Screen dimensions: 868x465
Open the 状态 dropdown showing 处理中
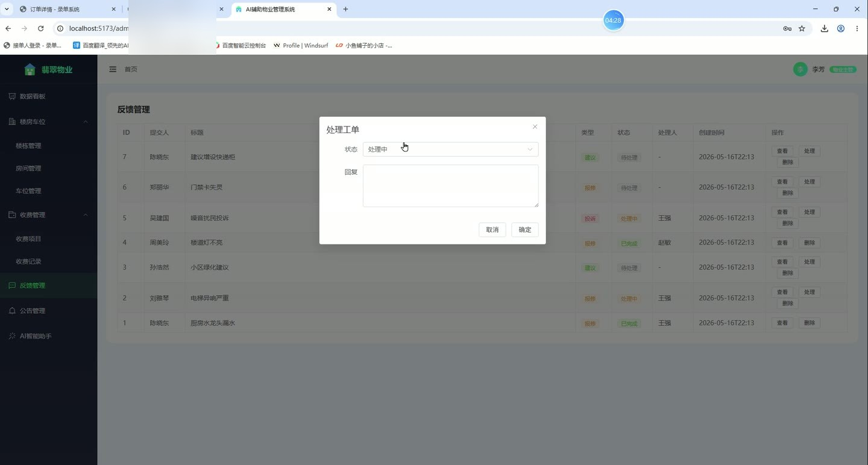click(x=450, y=149)
